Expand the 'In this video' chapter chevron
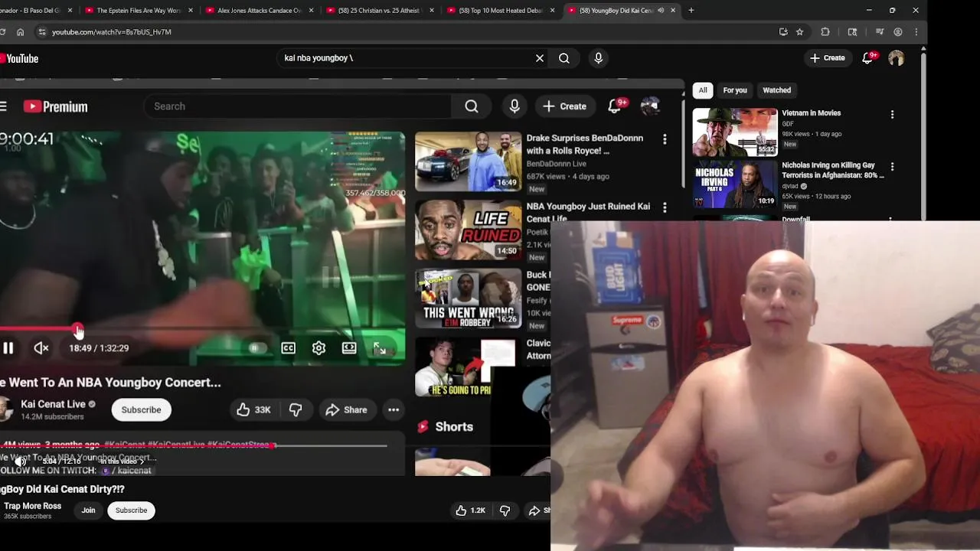The height and width of the screenshot is (551, 980). click(x=142, y=461)
